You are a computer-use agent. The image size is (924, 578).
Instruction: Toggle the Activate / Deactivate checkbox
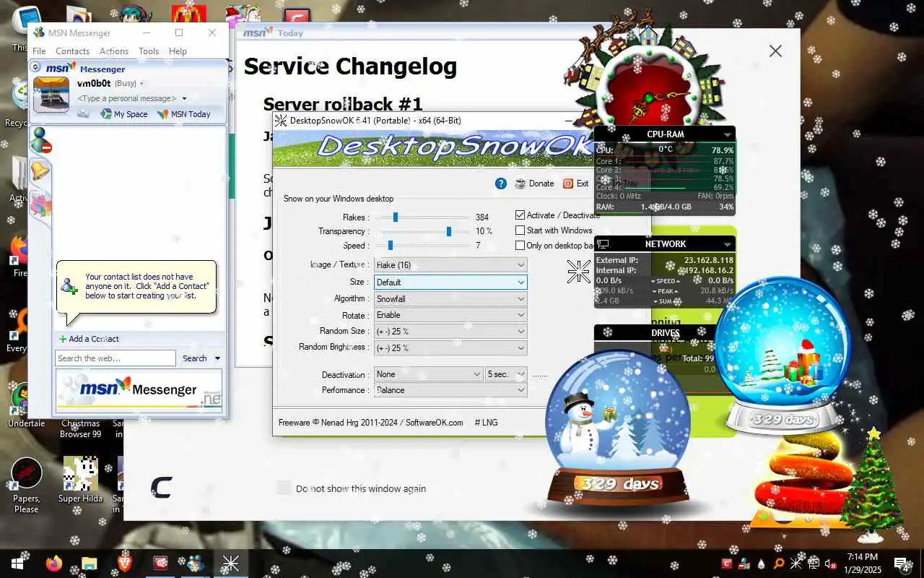point(520,215)
